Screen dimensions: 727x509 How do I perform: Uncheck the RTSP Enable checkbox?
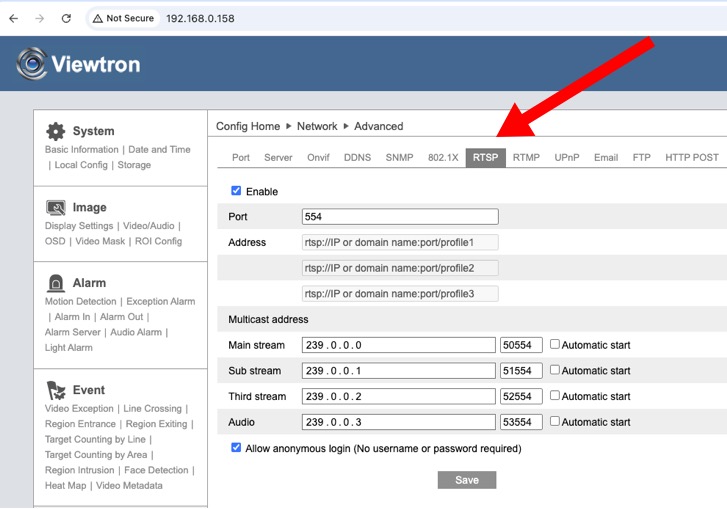click(x=236, y=191)
